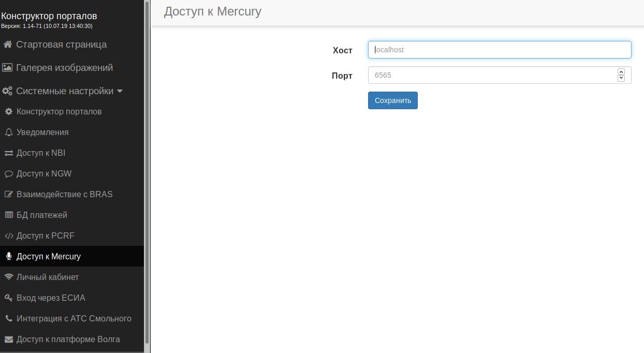Increase Порт value with up arrow
The width and height of the screenshot is (644, 353).
[621, 72]
